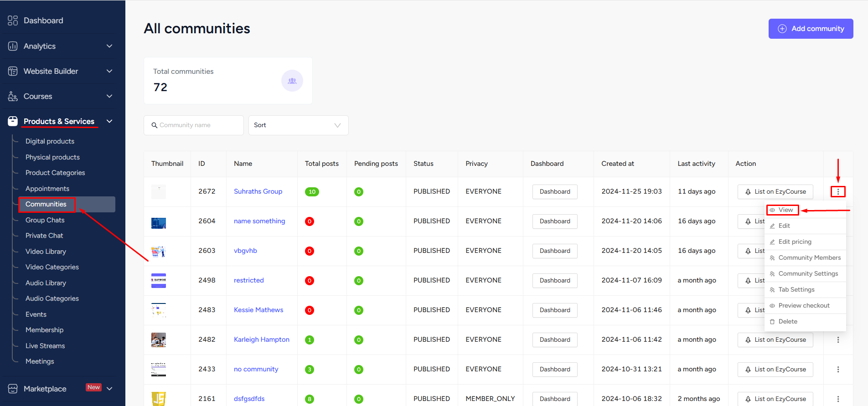Image resolution: width=868 pixels, height=406 pixels.
Task: Expand the Analytics menu chevron
Action: coord(109,46)
